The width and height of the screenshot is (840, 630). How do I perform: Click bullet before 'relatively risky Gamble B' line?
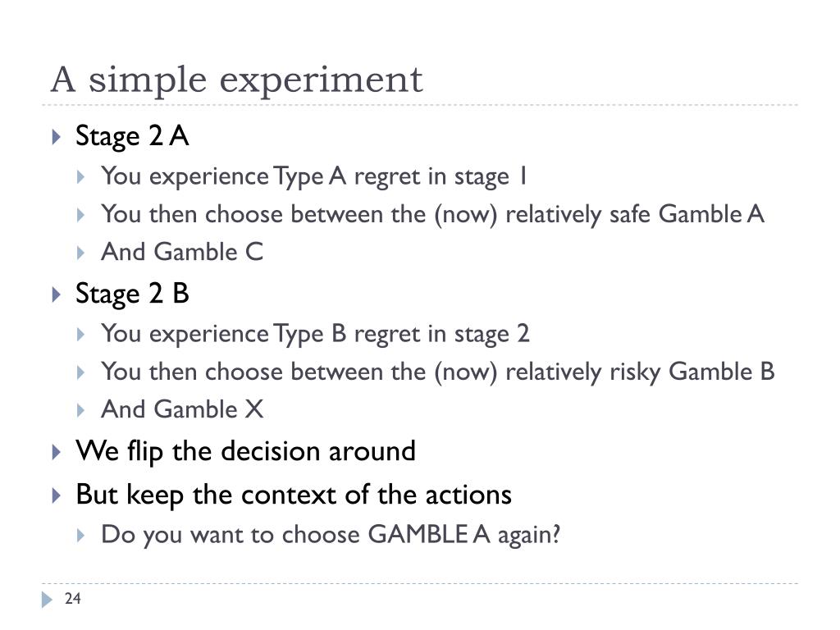(81, 373)
